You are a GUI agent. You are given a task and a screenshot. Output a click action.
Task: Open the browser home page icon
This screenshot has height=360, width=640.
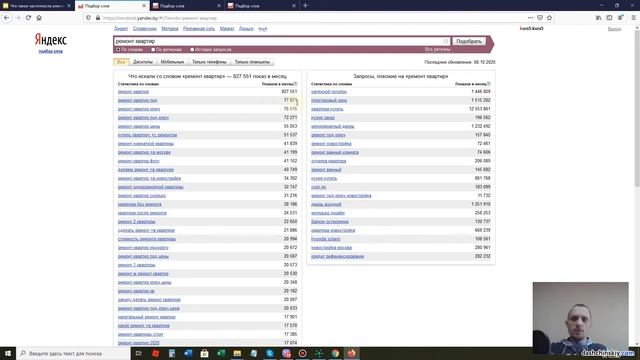pos(39,18)
